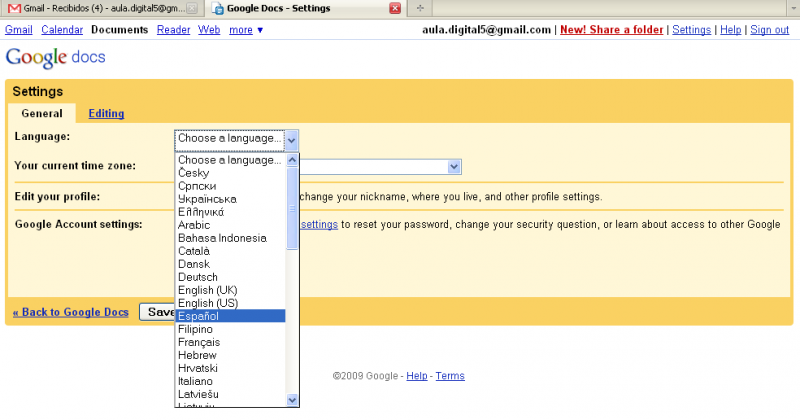Click the Gmail favicon in the first browser tab
This screenshot has height=420, width=800.
14,8
